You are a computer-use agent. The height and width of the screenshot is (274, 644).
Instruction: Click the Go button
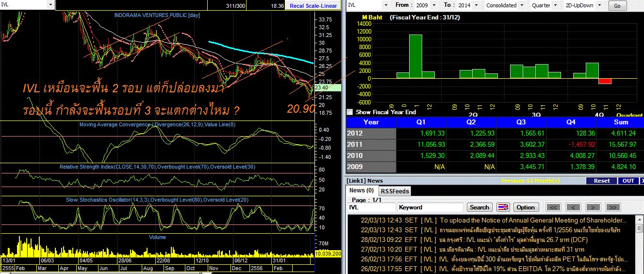pos(617,6)
